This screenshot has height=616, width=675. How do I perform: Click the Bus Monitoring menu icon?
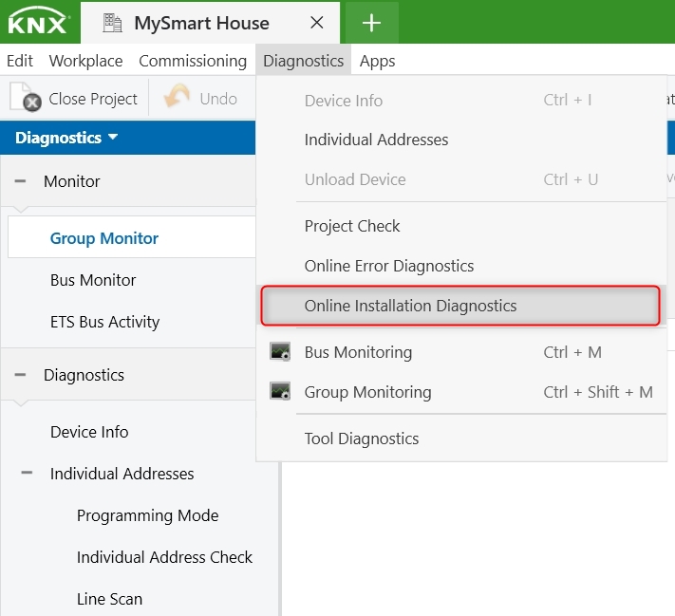coord(280,351)
